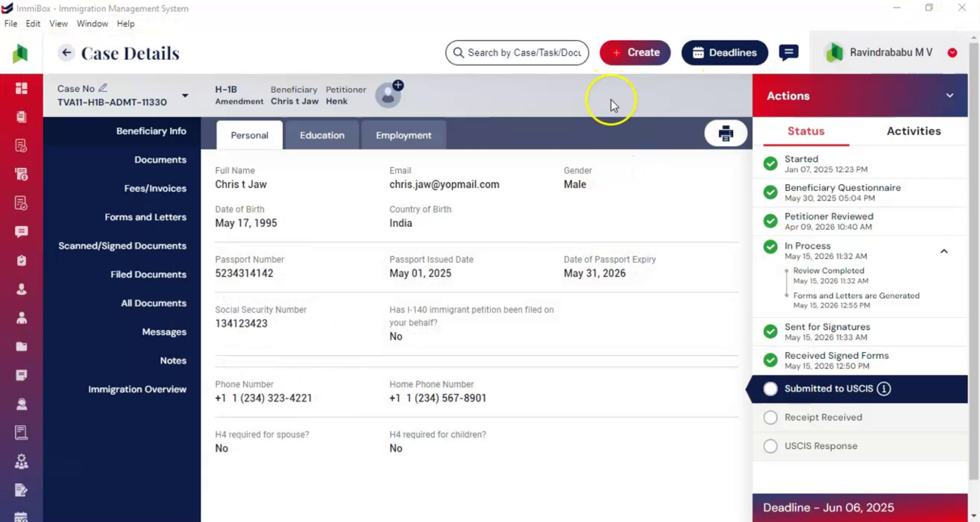Click the sticky note icon in sidebar
This screenshot has height=522, width=980.
21,375
